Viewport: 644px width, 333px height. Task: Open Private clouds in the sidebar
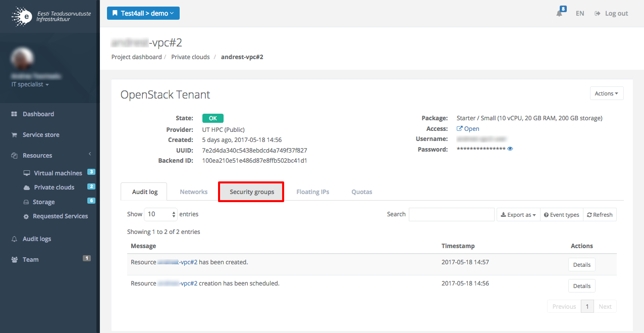[x=54, y=187]
